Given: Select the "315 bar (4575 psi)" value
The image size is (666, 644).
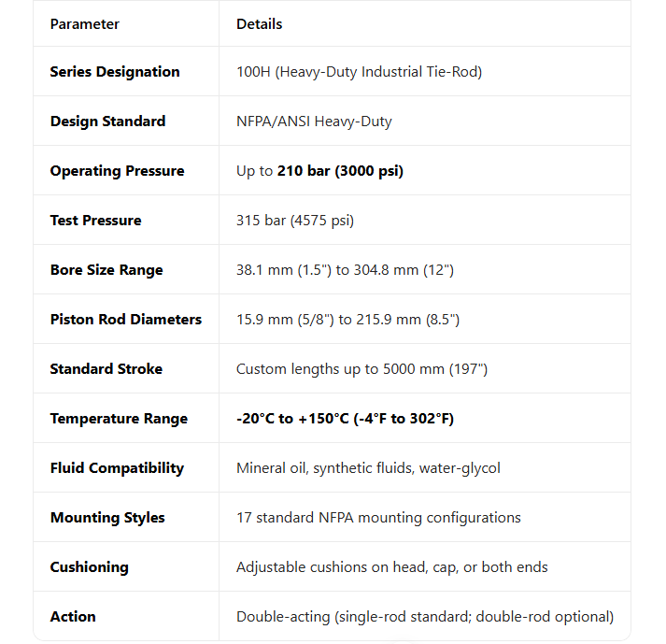Looking at the screenshot, I should coord(295,221).
